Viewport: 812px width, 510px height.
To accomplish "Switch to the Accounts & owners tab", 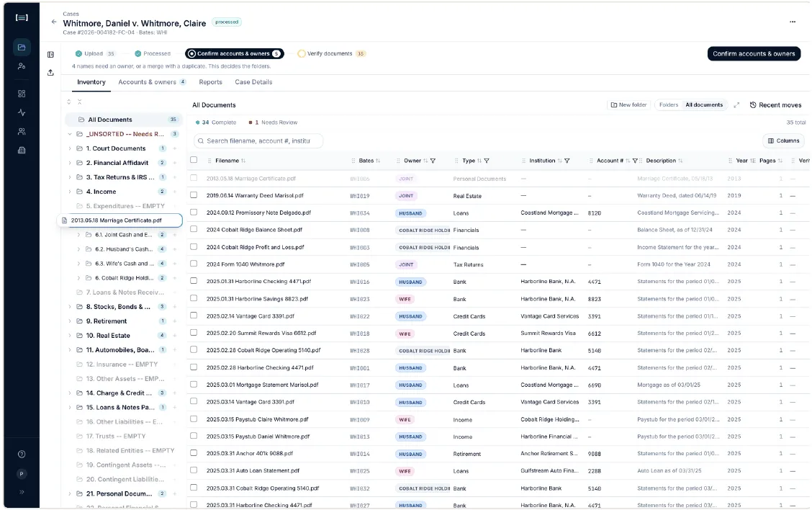I will pos(152,82).
